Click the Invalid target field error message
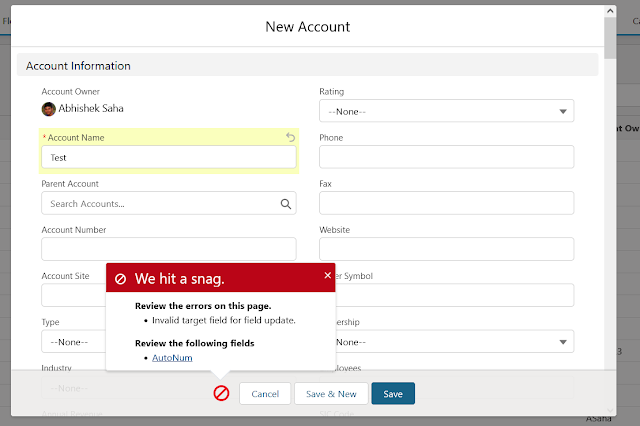Viewport: 640px width, 426px height. click(224, 320)
